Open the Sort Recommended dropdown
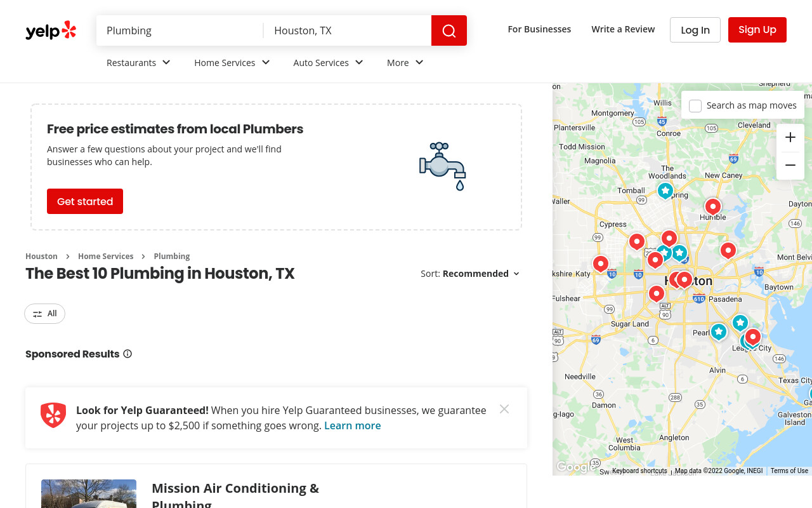The width and height of the screenshot is (812, 508). coord(470,274)
